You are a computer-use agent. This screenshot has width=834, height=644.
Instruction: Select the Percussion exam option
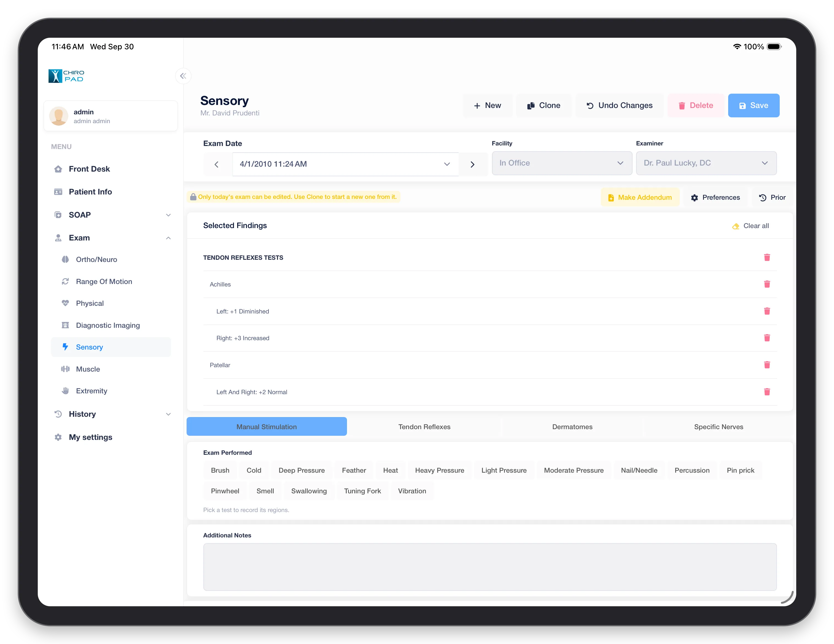point(692,470)
